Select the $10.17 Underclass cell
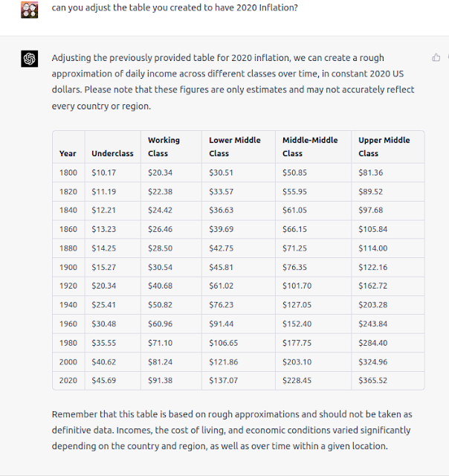Image resolution: width=449 pixels, height=476 pixels. (x=104, y=173)
